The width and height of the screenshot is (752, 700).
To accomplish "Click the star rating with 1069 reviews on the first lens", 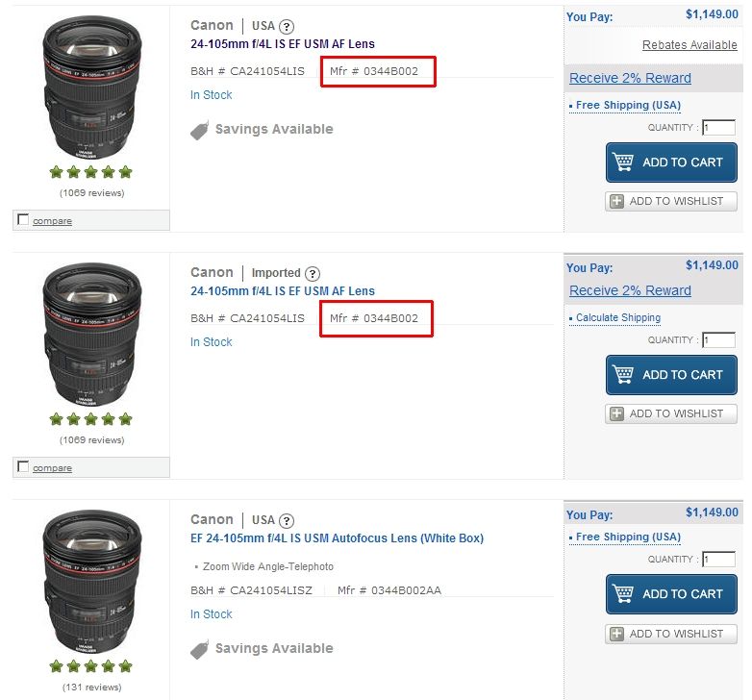I will 91,173.
